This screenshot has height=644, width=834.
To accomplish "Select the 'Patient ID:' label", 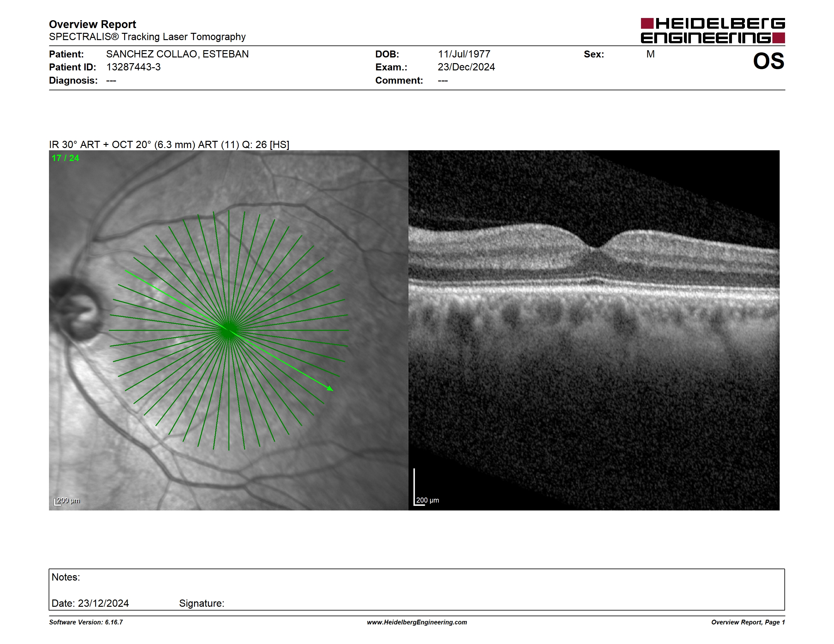I will 73,67.
